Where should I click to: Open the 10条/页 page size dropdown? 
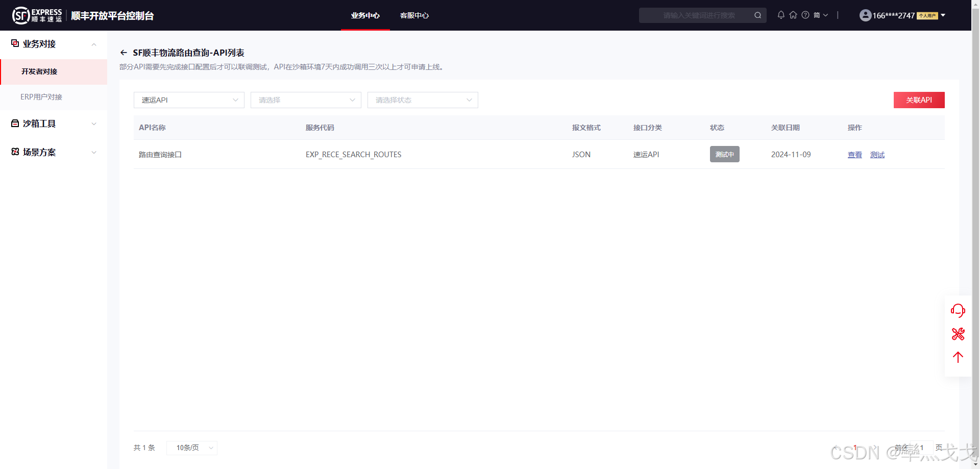[x=192, y=448]
